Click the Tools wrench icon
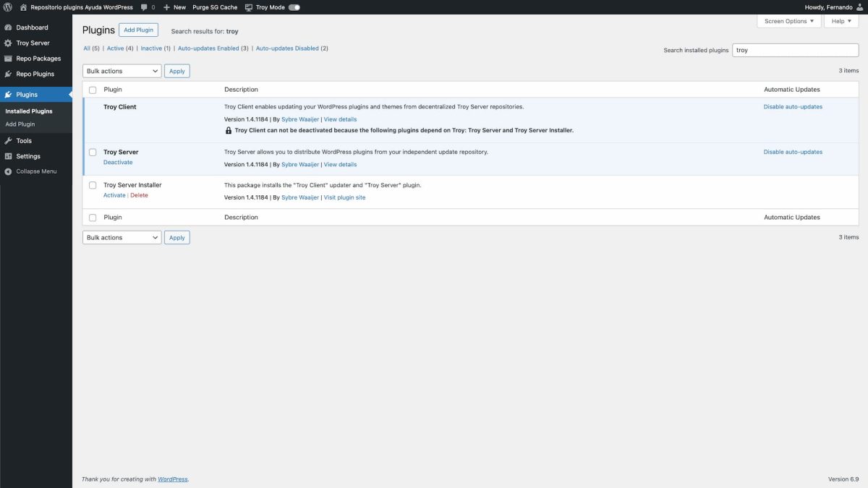 tap(8, 141)
